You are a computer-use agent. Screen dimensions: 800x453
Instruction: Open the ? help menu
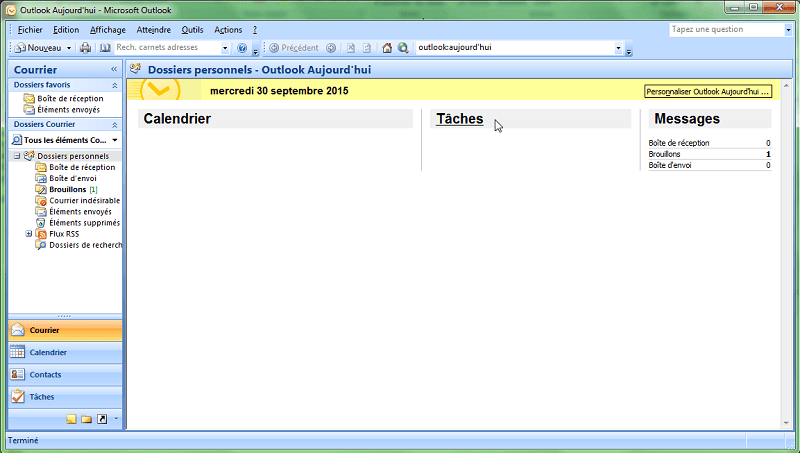click(255, 30)
